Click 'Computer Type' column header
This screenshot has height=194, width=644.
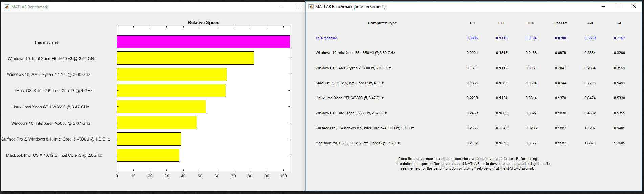tap(382, 23)
